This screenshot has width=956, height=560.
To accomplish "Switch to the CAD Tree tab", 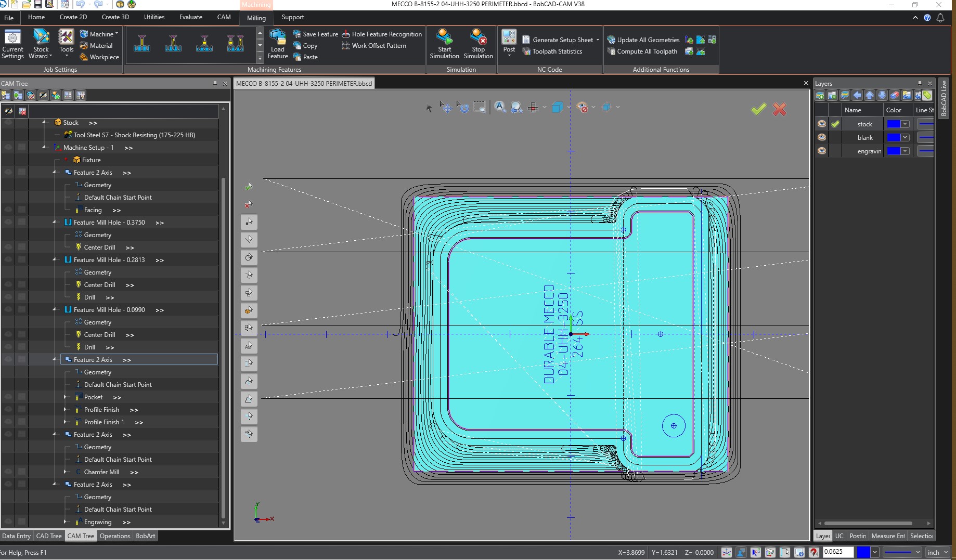I will click(x=48, y=536).
